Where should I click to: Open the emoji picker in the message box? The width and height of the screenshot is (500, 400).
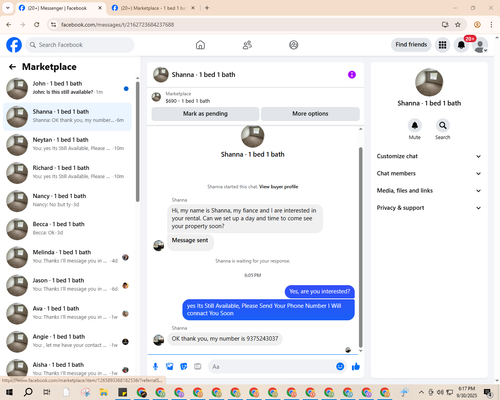[x=340, y=367]
